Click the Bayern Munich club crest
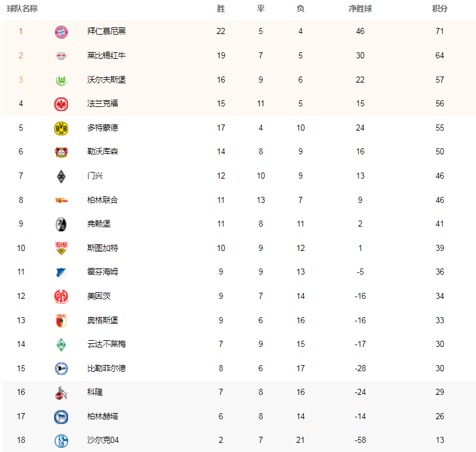Image resolution: width=476 pixels, height=452 pixels. 61,32
